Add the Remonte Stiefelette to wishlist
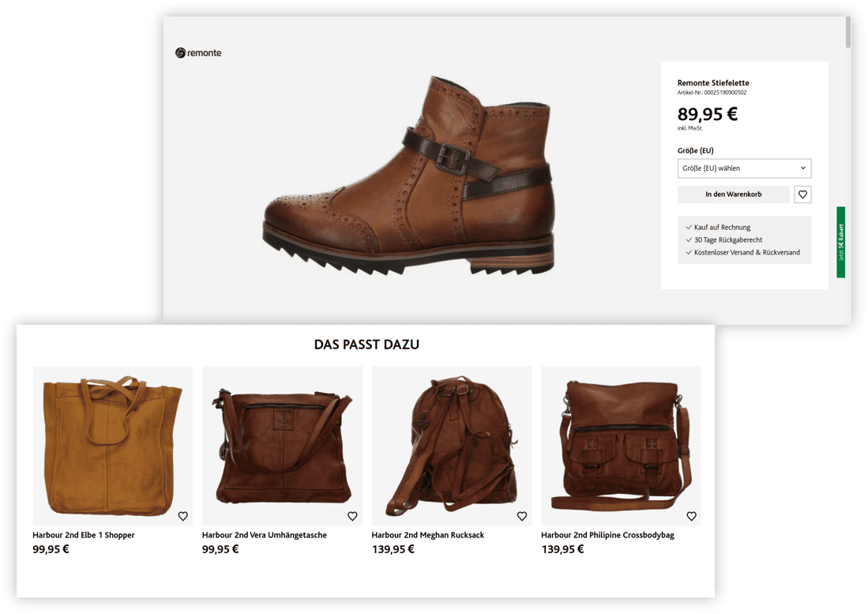The image size is (868, 614). tap(802, 194)
